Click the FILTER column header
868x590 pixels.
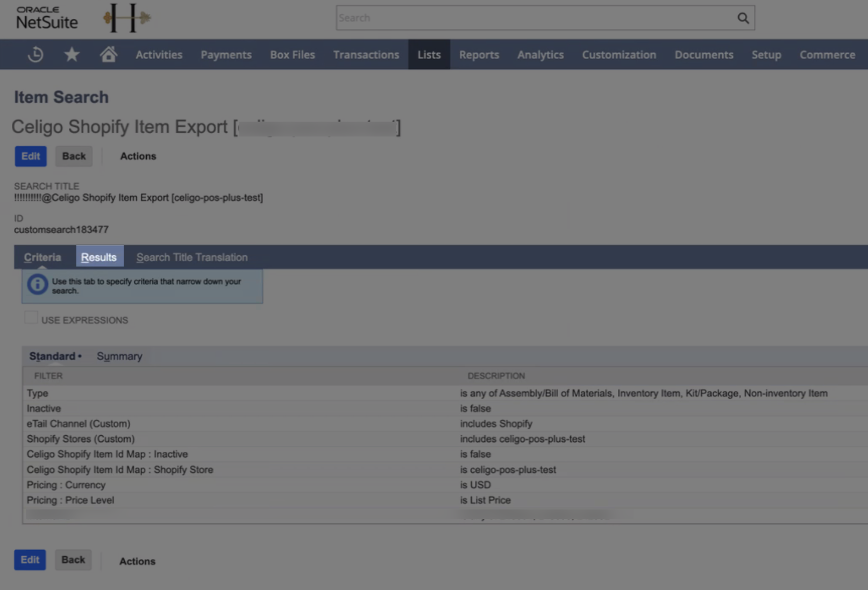click(48, 376)
